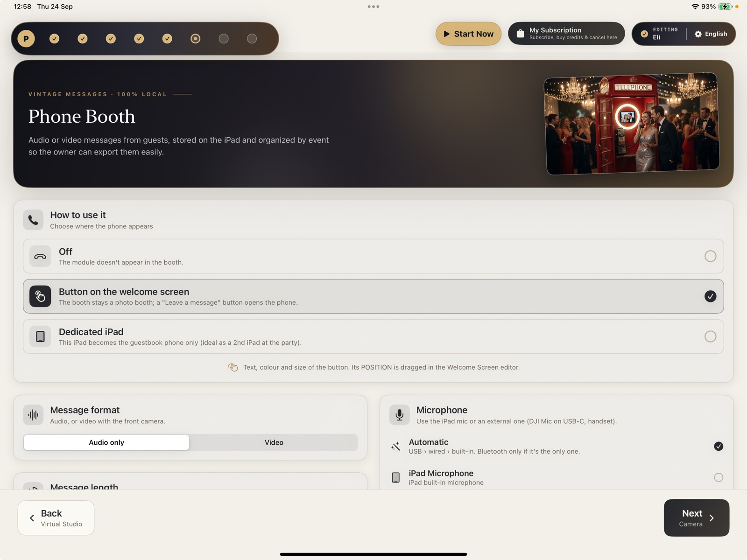This screenshot has height=560, width=747.
Task: Click the microphone icon in Microphone card
Action: click(x=400, y=415)
